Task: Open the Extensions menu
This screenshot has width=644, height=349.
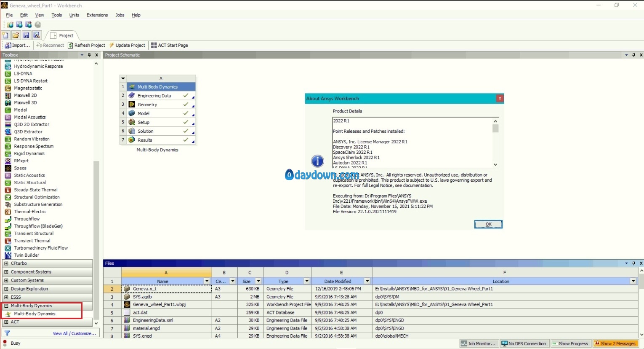Action: coord(97,15)
